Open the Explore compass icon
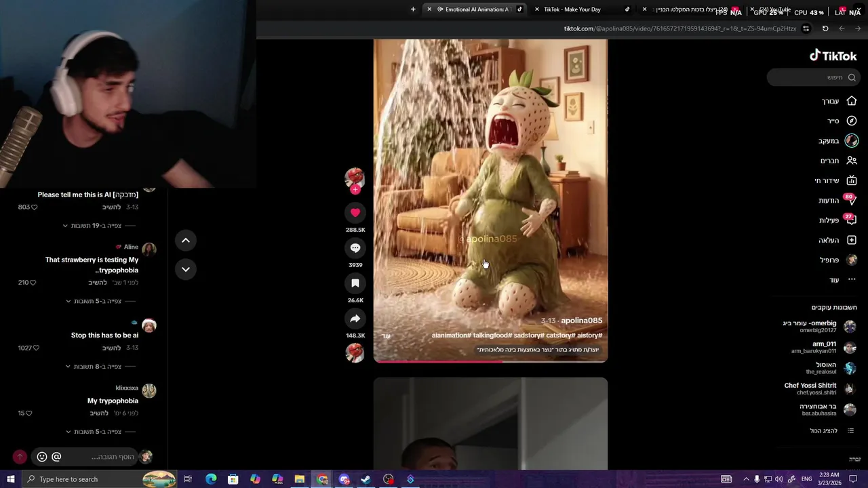The image size is (868, 488). click(852, 121)
